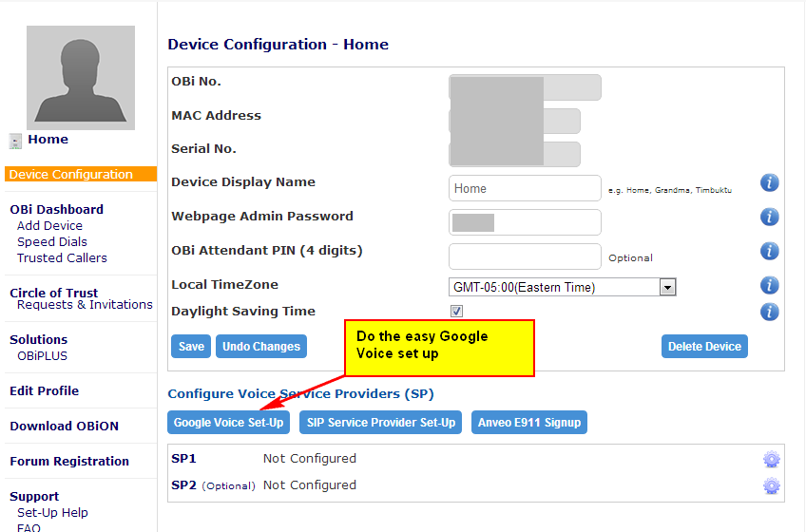806x532 pixels.
Task: Open OBiPLUS link
Action: 42,355
